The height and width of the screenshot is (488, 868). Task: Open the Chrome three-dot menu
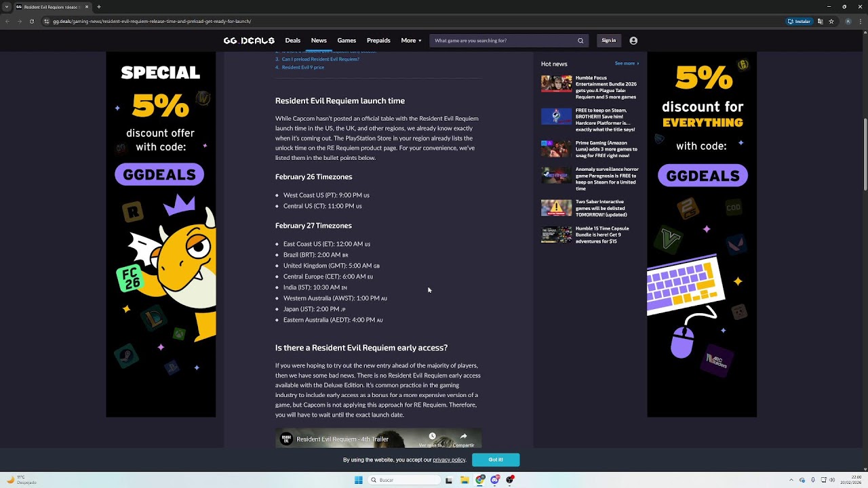(x=861, y=21)
